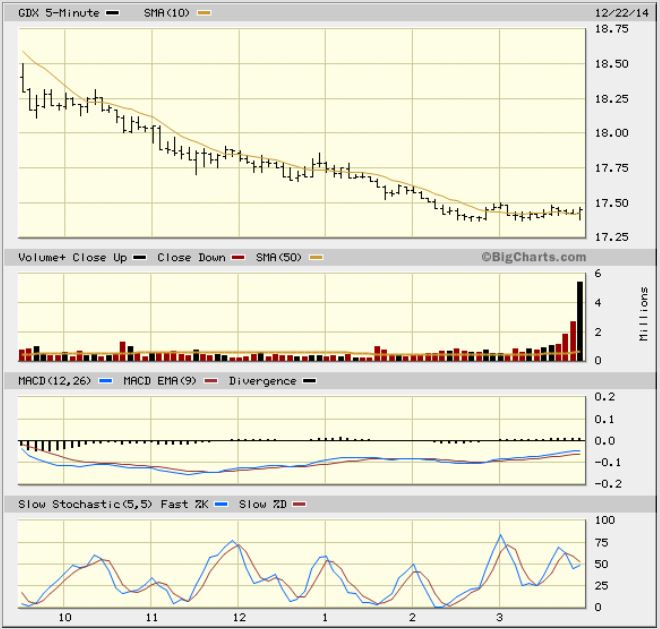The image size is (660, 629).
Task: Click the Divergence legend label
Action: pyautogui.click(x=263, y=381)
